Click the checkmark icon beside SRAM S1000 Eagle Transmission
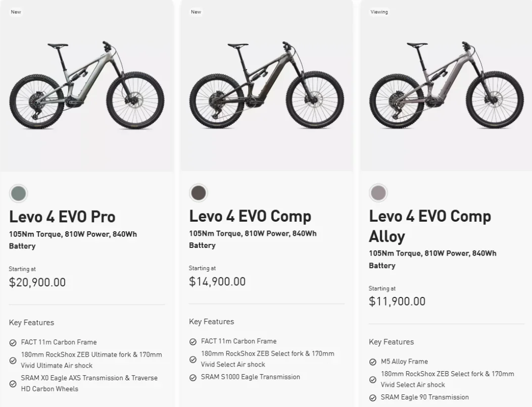The image size is (532, 407). click(192, 378)
